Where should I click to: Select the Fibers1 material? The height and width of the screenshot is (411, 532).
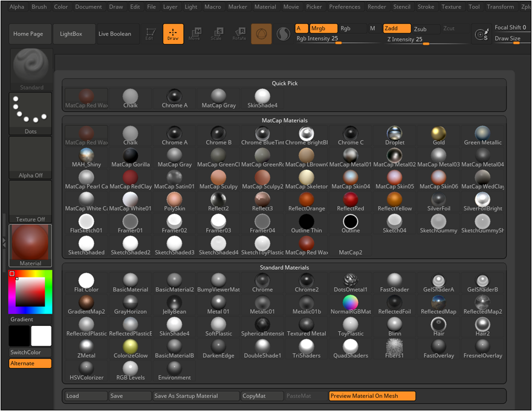click(395, 348)
